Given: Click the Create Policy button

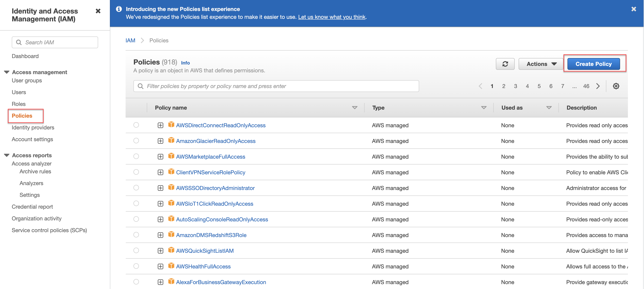Looking at the screenshot, I should click(x=594, y=64).
